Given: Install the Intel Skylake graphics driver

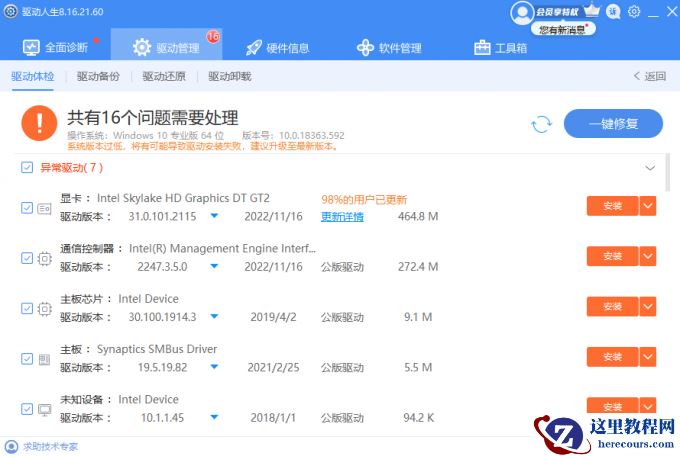Looking at the screenshot, I should pyautogui.click(x=612, y=206).
